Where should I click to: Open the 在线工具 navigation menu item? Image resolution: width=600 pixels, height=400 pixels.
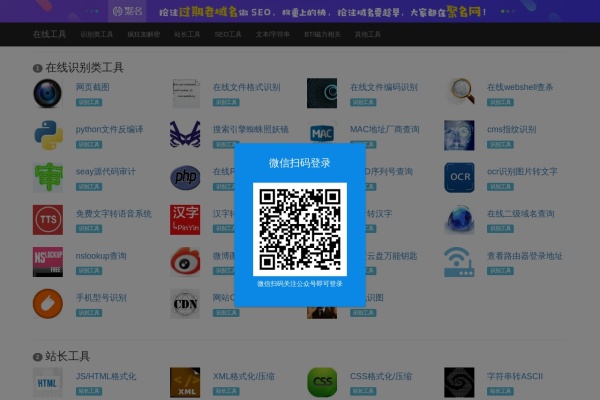[49, 34]
